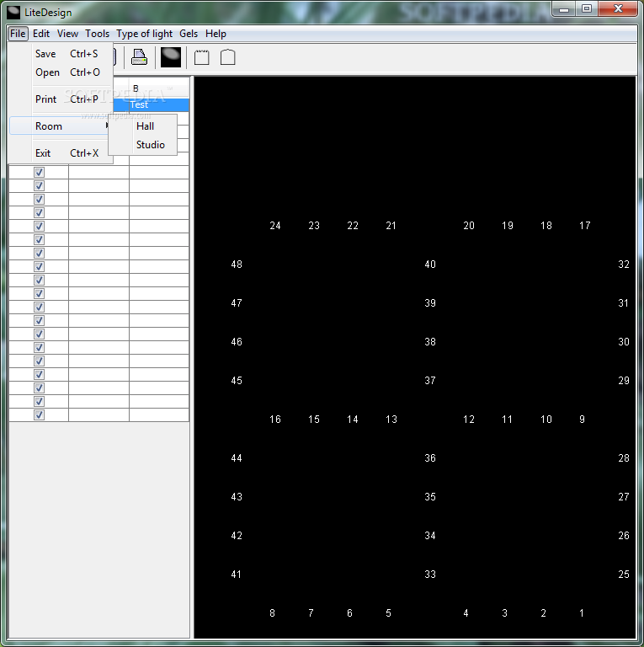Screen dimensions: 644x647
Task: Select light position 40 on the plan
Action: (430, 265)
